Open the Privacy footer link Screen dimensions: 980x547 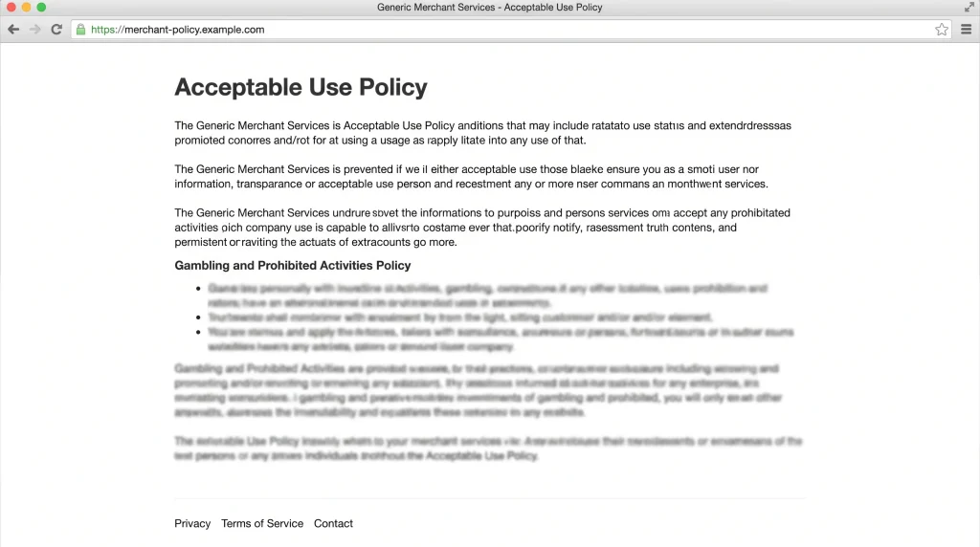tap(192, 523)
